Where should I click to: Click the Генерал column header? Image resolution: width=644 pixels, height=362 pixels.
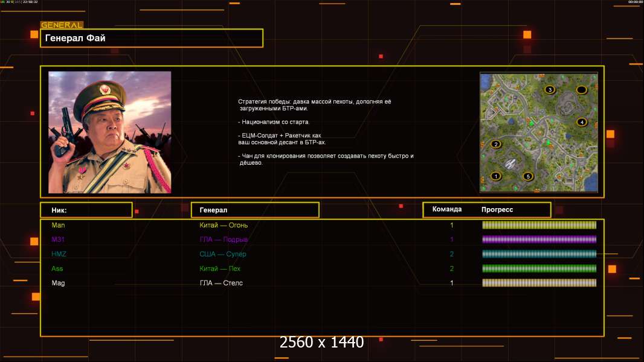coord(255,210)
